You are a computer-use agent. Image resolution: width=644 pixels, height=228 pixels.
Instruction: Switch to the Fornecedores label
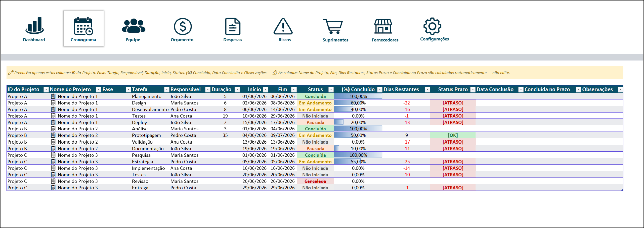pyautogui.click(x=385, y=40)
